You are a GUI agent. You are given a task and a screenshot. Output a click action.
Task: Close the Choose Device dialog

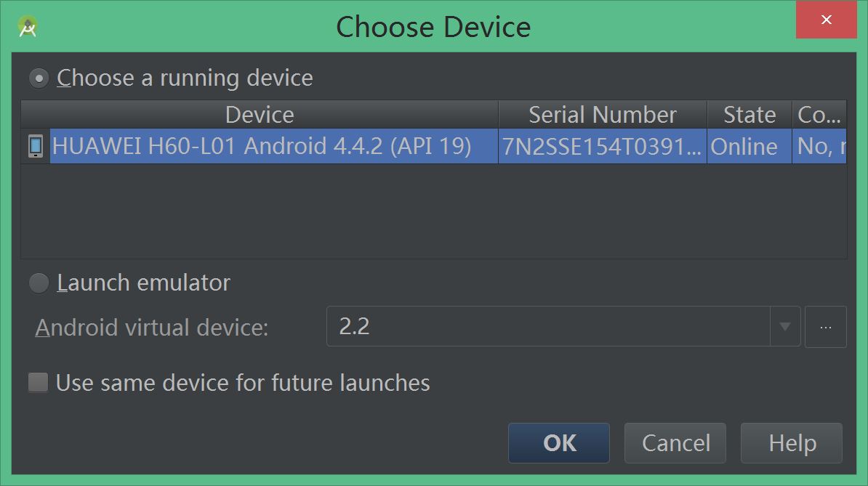(826, 20)
